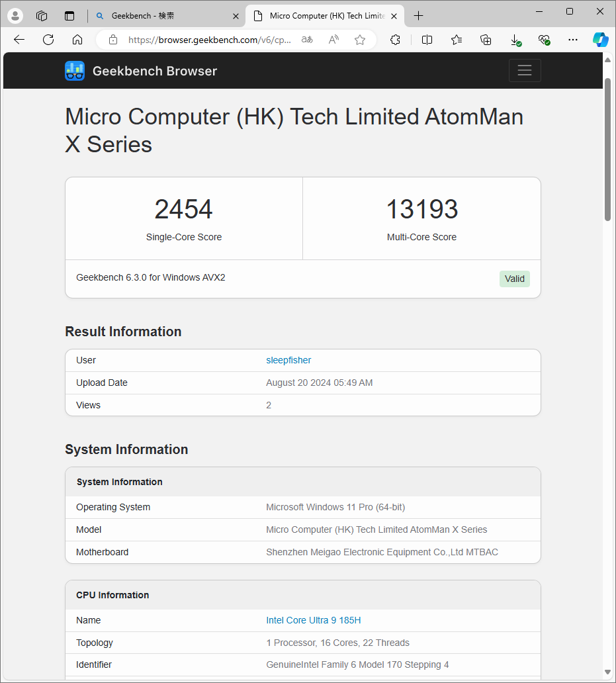Click the page's AtomMan X Series main heading
The width and height of the screenshot is (616, 683).
294,130
